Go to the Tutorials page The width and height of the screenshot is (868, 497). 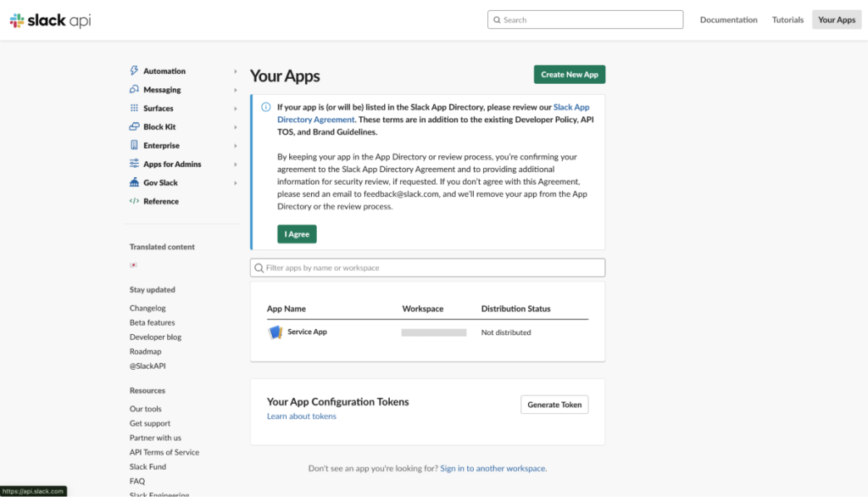(x=787, y=20)
